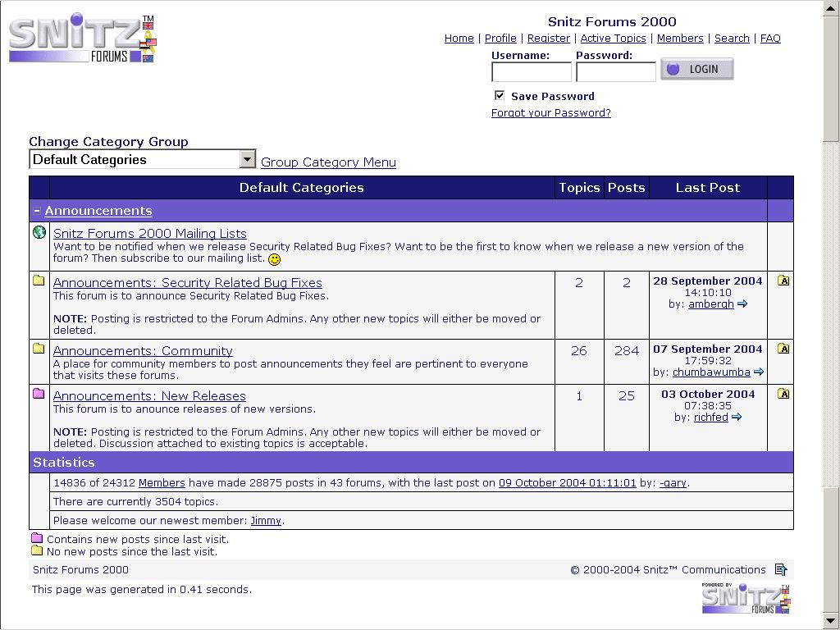Jump to last post by richfed arrow
840x630 pixels.
click(737, 417)
